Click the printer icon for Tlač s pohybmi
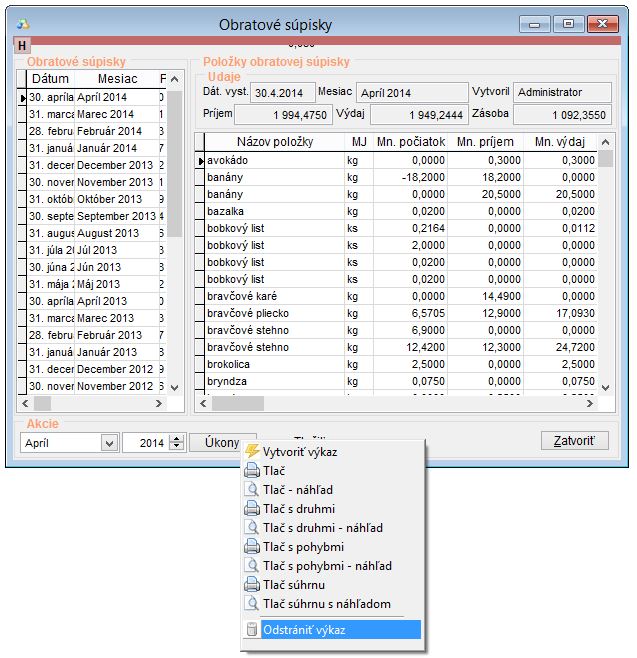637x658 pixels. pos(252,547)
